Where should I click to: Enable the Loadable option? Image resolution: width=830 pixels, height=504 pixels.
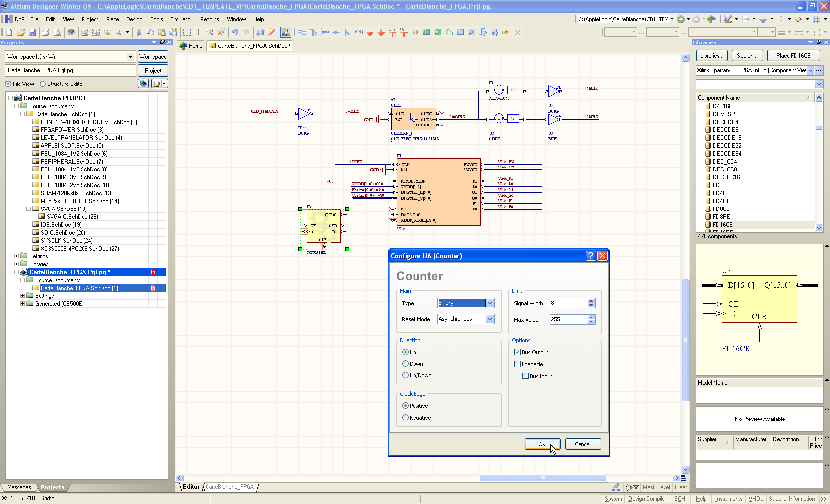click(x=517, y=364)
